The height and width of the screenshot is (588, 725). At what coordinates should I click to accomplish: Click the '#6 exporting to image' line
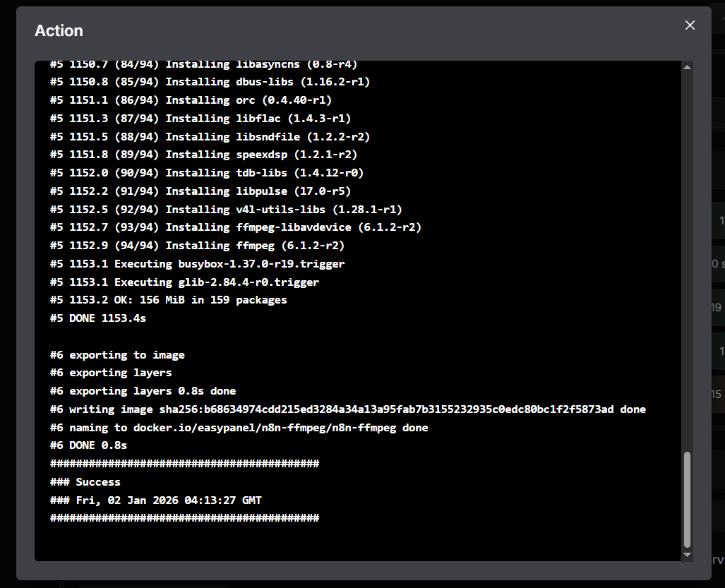pos(117,355)
